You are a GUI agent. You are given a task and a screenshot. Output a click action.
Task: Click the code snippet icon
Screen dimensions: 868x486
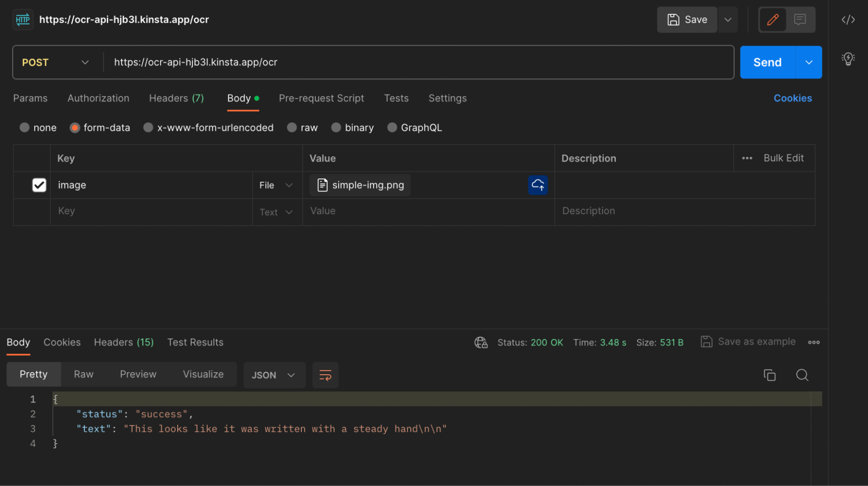[848, 20]
